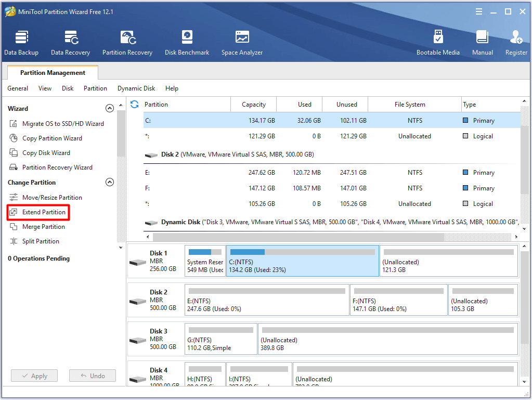Collapse the Change Partition section
This screenshot has width=532, height=400.
(x=110, y=182)
